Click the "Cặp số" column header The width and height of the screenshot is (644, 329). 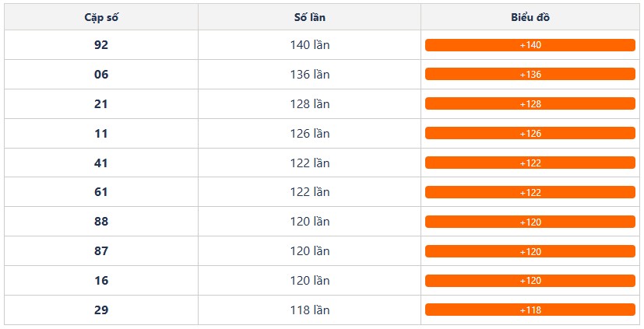(100, 17)
